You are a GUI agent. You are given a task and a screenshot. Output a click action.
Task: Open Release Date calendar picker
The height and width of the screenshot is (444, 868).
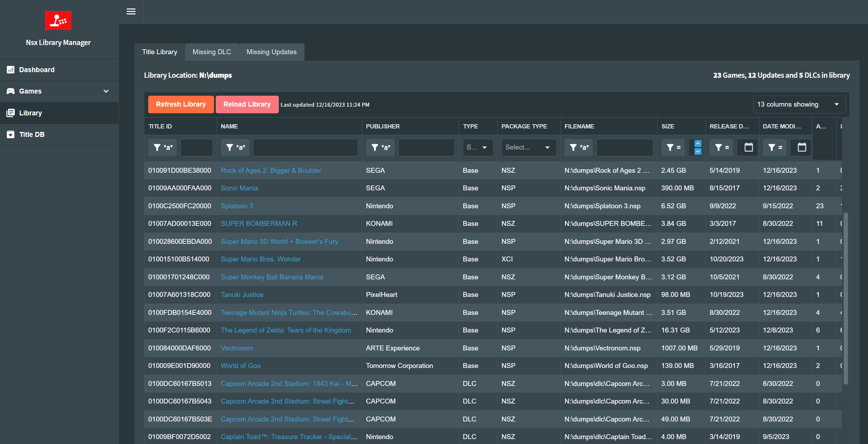[x=749, y=147]
